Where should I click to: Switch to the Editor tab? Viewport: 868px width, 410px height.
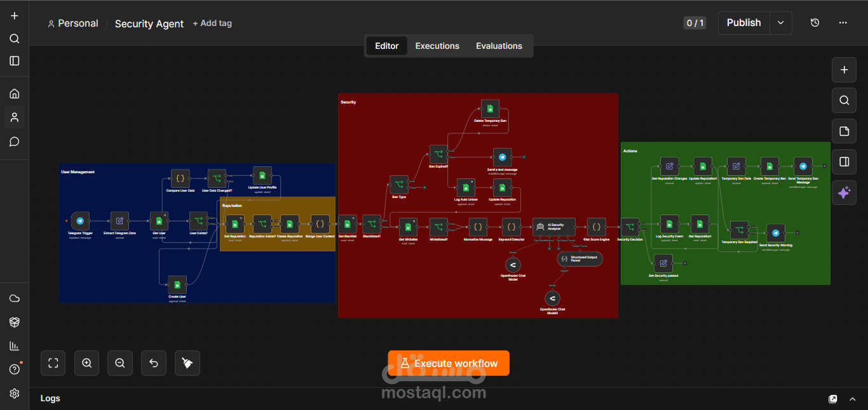[386, 46]
